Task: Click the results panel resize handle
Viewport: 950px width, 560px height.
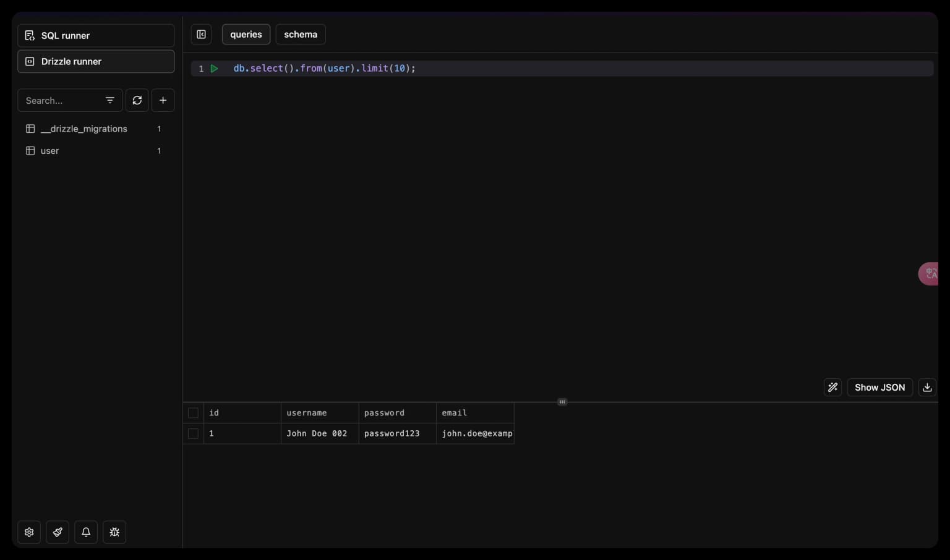Action: 562,402
